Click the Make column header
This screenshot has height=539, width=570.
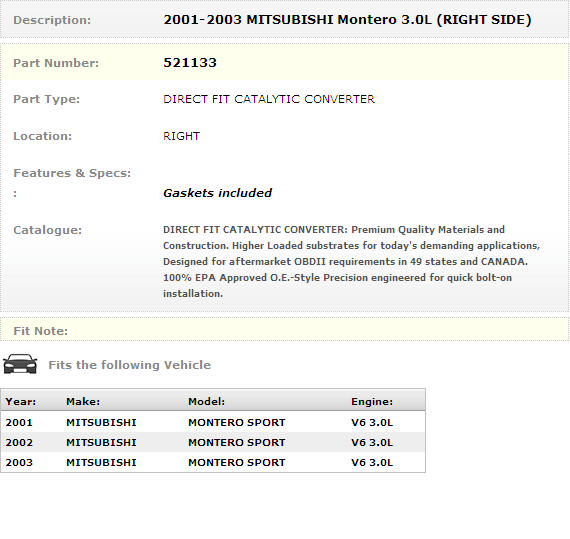point(83,402)
